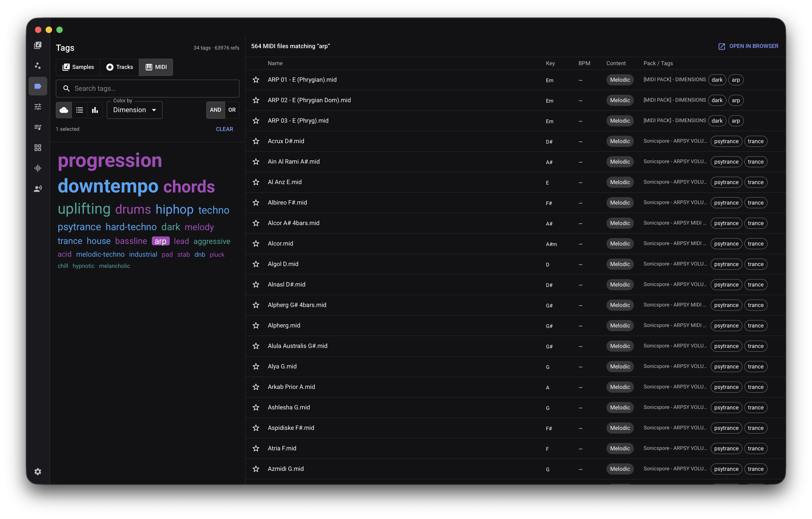
Task: Clear the selected tags
Action: pyautogui.click(x=225, y=129)
